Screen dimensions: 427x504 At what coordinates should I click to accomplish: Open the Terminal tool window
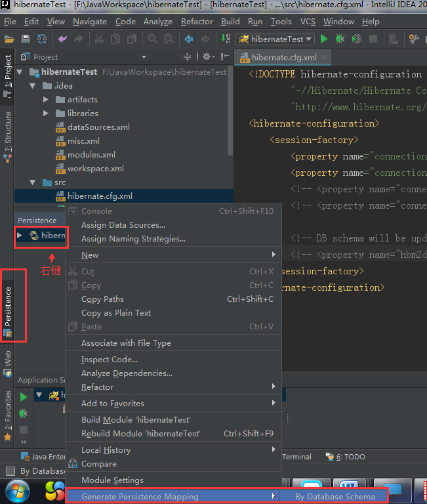click(296, 457)
